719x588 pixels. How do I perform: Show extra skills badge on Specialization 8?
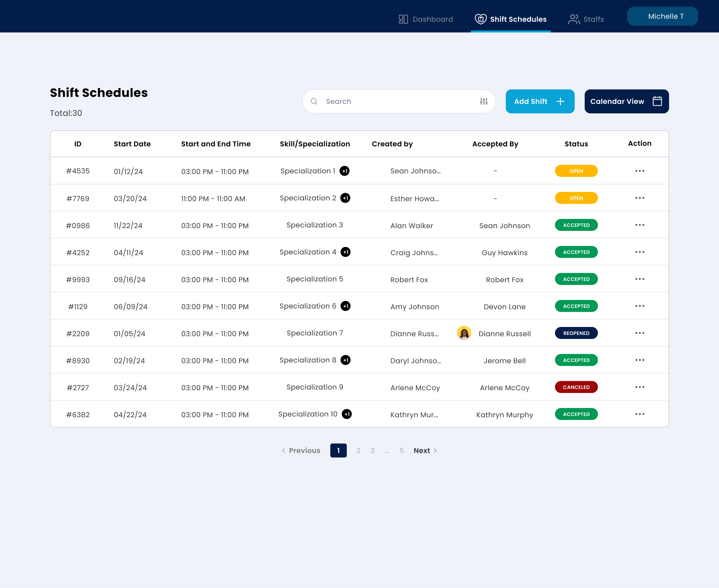[345, 360]
